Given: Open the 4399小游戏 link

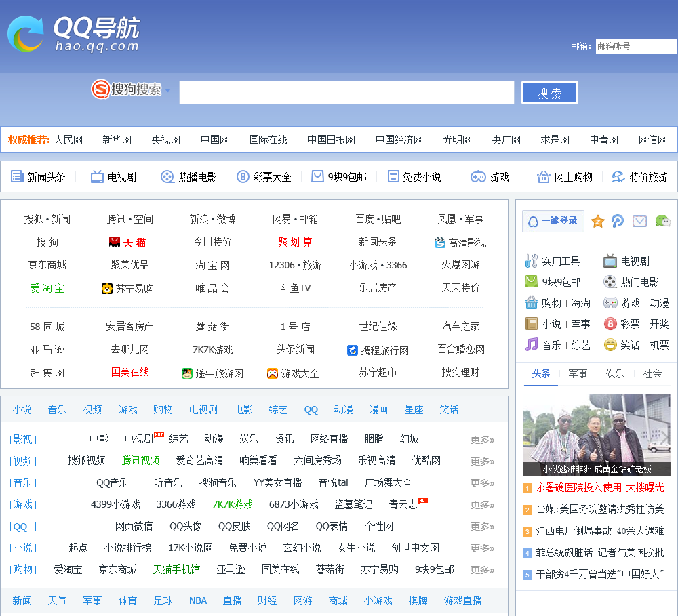Looking at the screenshot, I should [115, 504].
